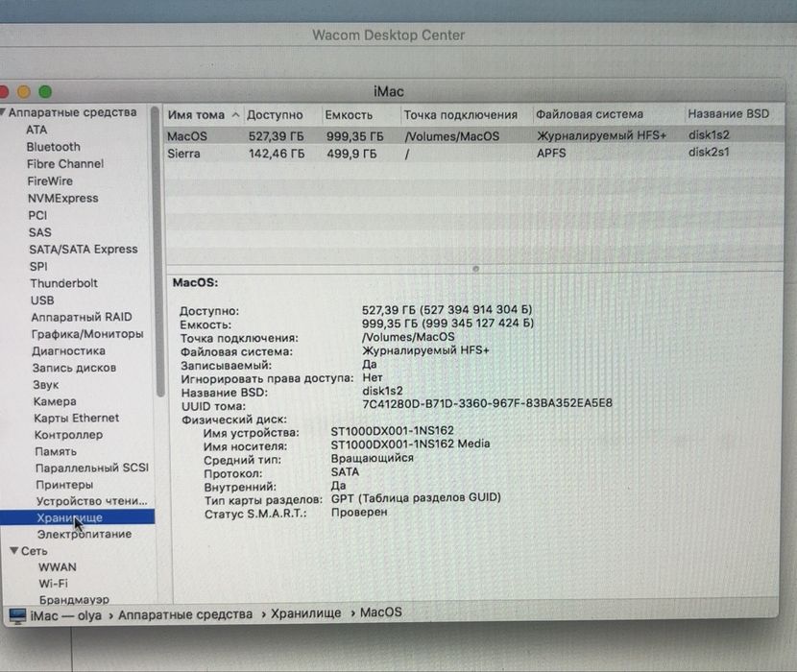Open the Thunderbolt entry
This screenshot has width=797, height=672.
click(63, 283)
